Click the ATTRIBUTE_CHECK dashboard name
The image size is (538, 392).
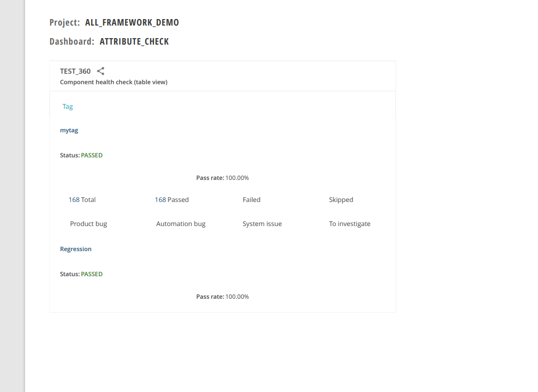point(134,41)
